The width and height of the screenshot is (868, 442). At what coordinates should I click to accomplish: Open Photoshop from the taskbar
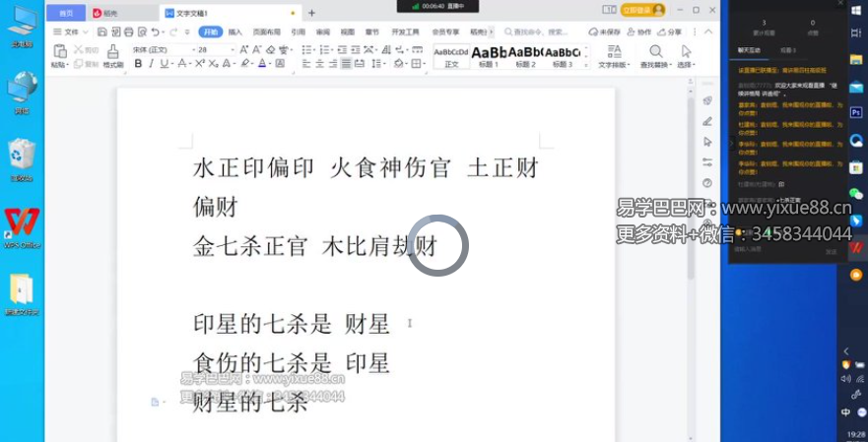point(856,113)
